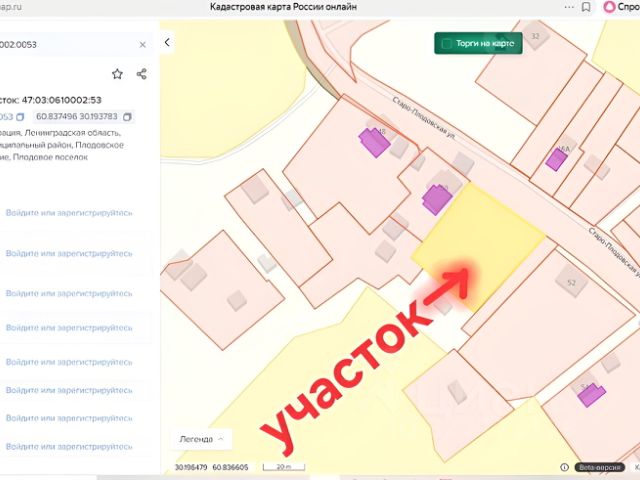Open the browser three-dots menu
This screenshot has width=640, height=480.
[569, 7]
